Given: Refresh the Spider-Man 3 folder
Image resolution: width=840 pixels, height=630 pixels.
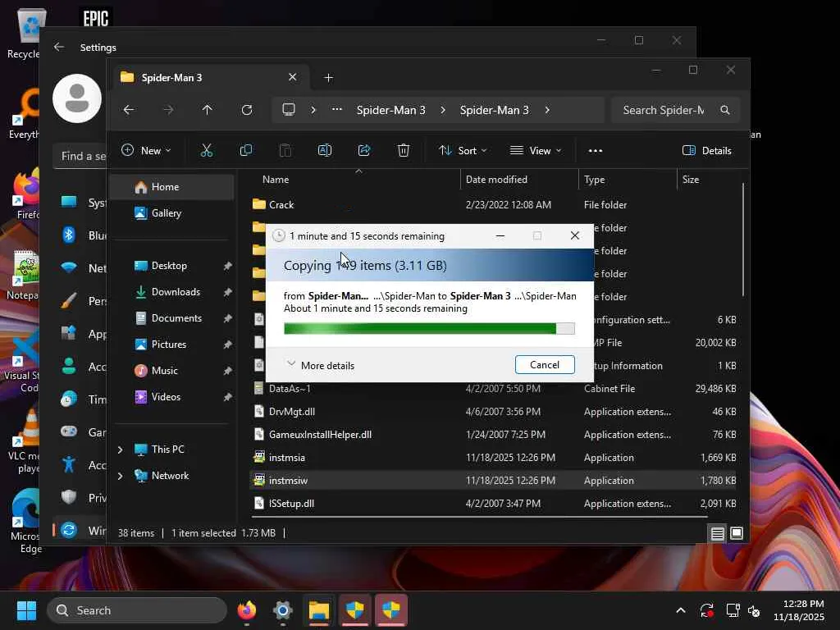Looking at the screenshot, I should [246, 110].
